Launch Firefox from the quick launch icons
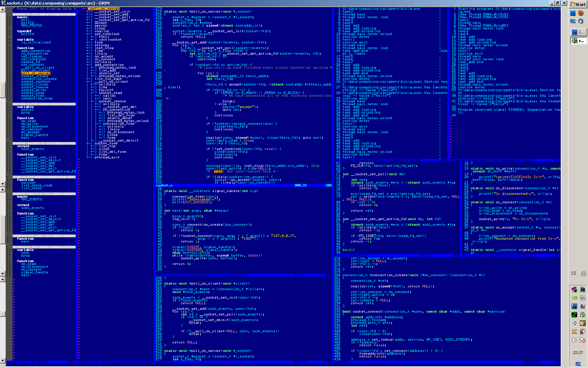Viewport: 588px width, 368px height. point(581,13)
